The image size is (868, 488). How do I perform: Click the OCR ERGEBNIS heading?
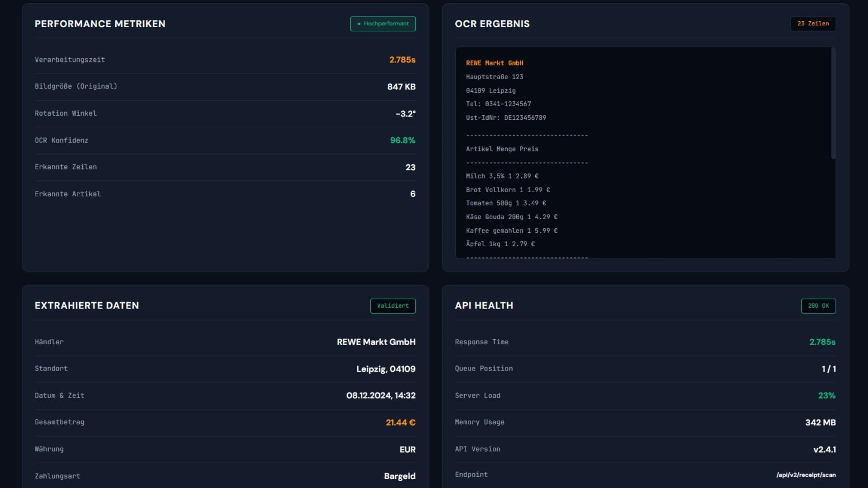click(x=492, y=23)
